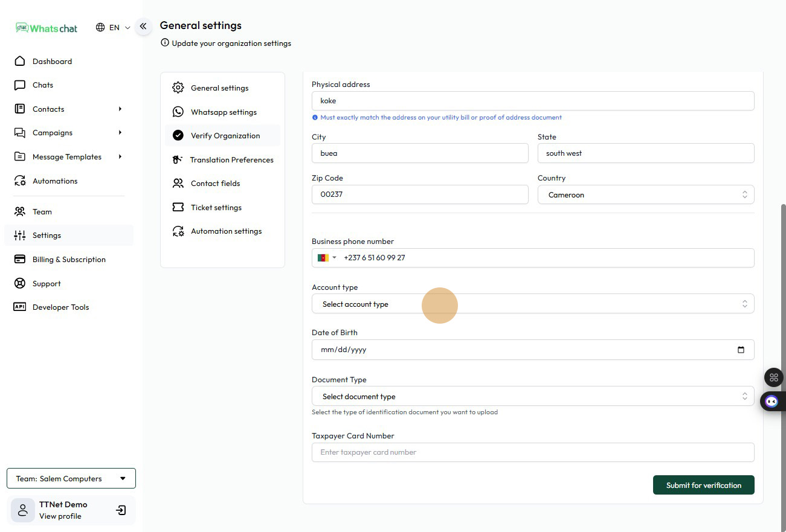Focus the Taxpayer Card Number field
786x532 pixels.
coord(532,452)
